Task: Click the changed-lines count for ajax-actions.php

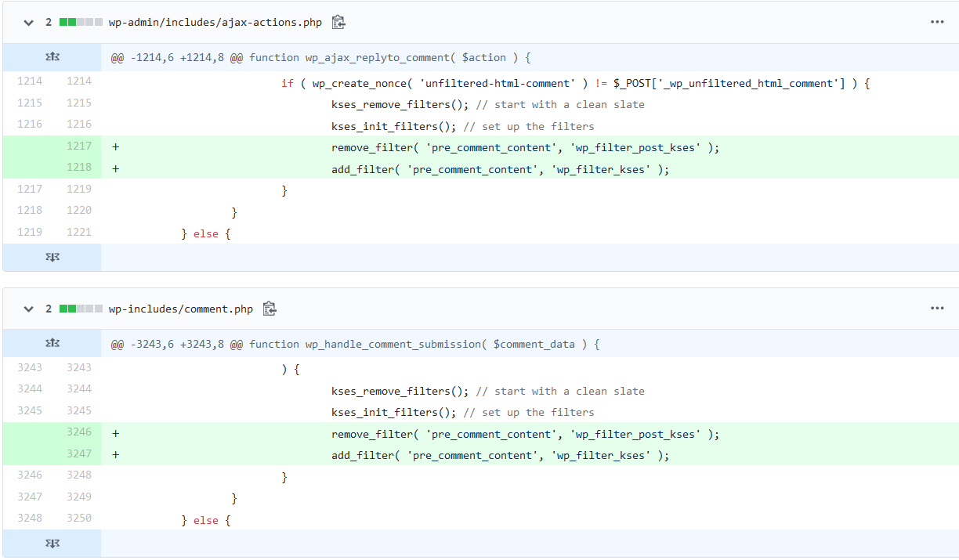Action: coord(49,23)
